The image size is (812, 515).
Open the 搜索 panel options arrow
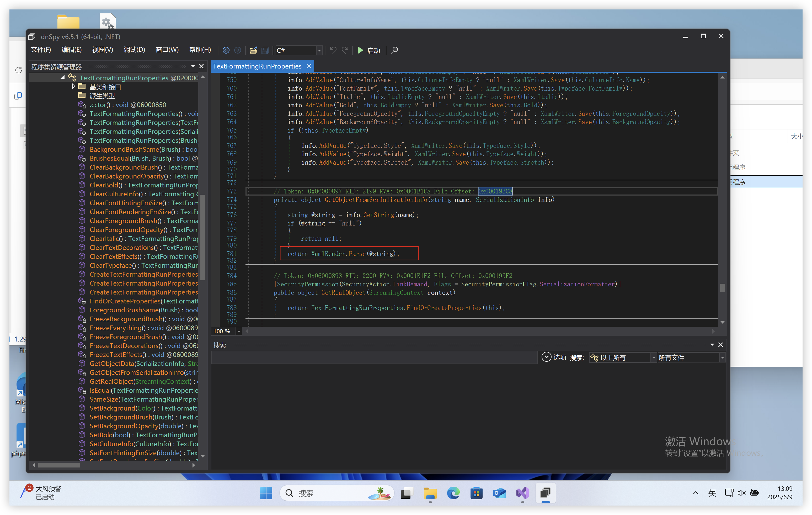coord(712,345)
